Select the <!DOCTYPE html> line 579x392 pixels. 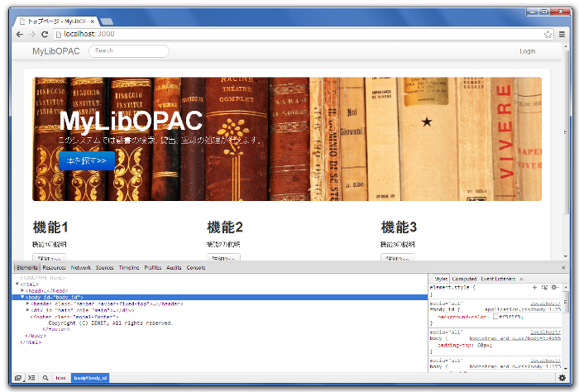tap(42, 278)
